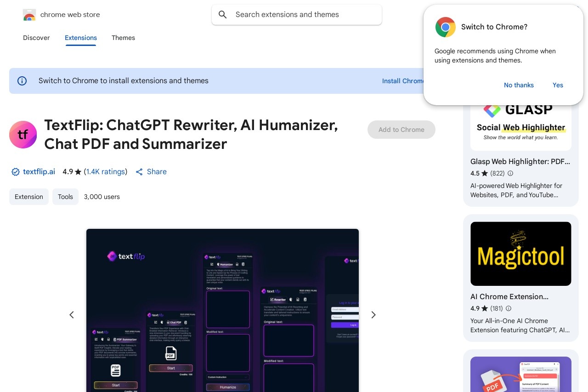Click the Add to Chrome button
The height and width of the screenshot is (392, 588).
[401, 130]
